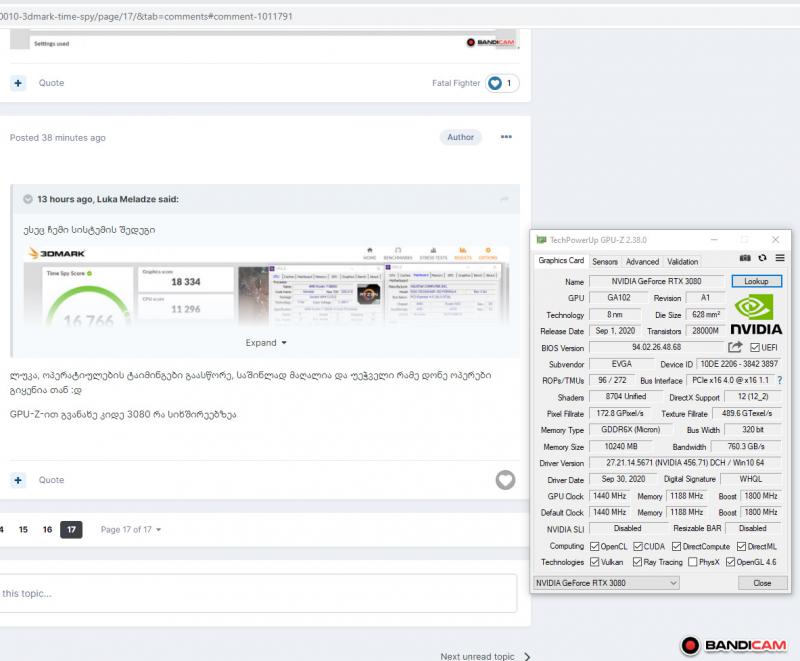Open the Page 17 of 17 dropdown
Viewport: 800px width, 661px height.
point(131,530)
